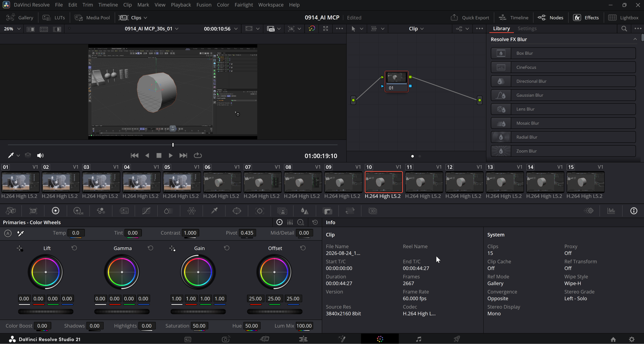Open the Key palette

coord(327,211)
